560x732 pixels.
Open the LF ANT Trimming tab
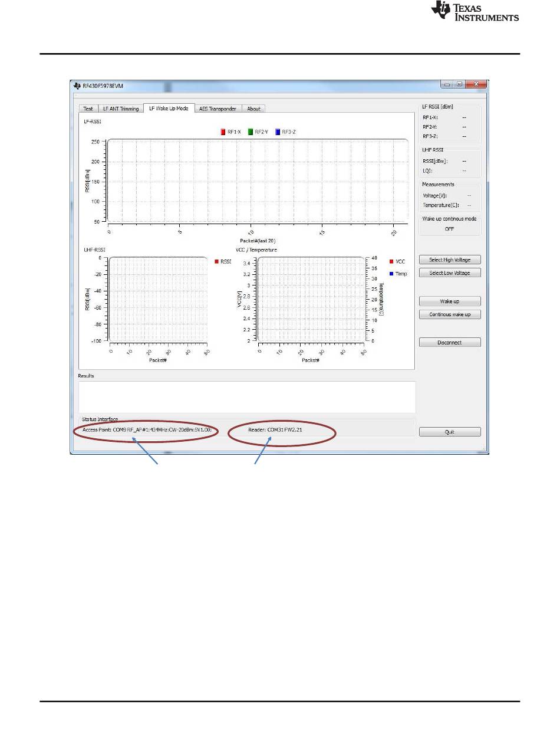(x=120, y=109)
